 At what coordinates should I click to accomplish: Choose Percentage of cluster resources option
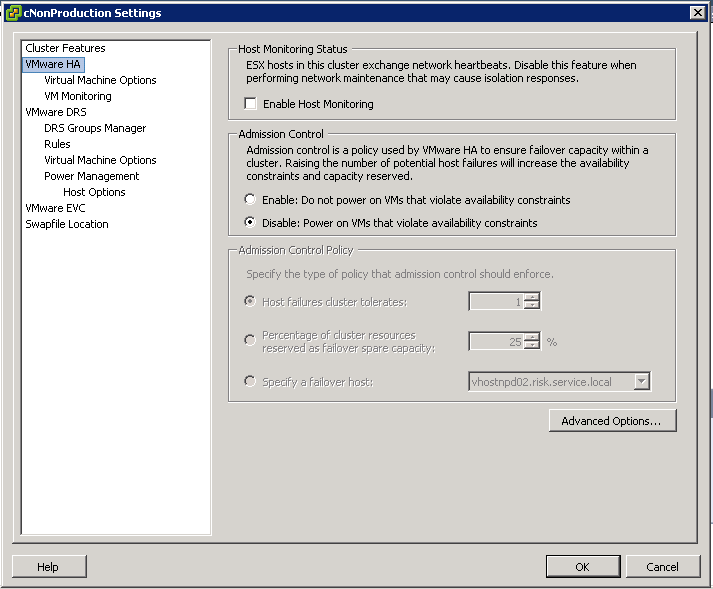click(x=250, y=340)
